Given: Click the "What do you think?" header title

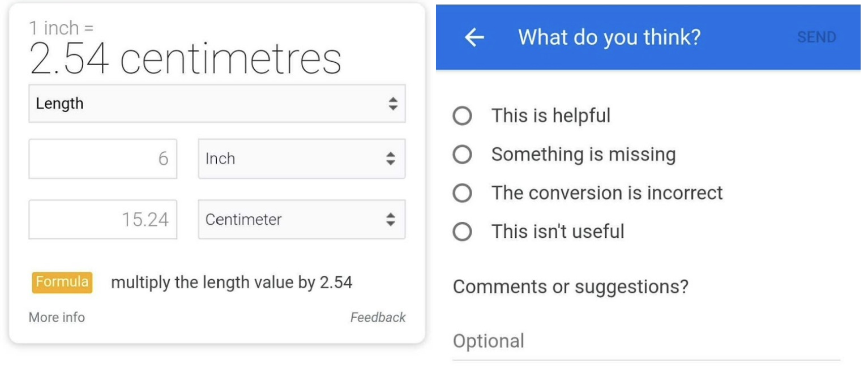Looking at the screenshot, I should click(609, 37).
